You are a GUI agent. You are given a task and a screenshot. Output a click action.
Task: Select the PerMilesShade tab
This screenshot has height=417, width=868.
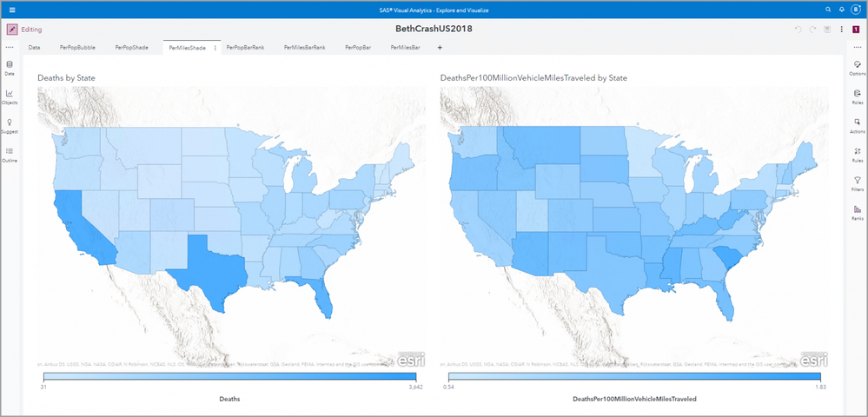click(187, 48)
